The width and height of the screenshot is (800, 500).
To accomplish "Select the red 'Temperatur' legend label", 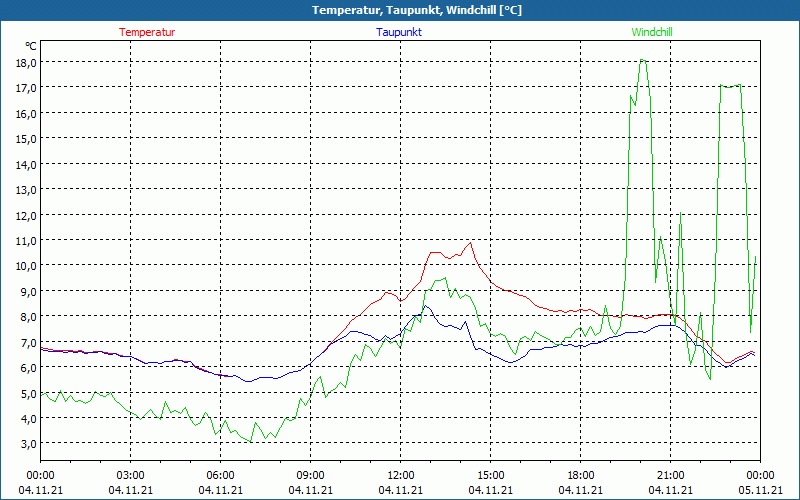I will click(x=147, y=32).
